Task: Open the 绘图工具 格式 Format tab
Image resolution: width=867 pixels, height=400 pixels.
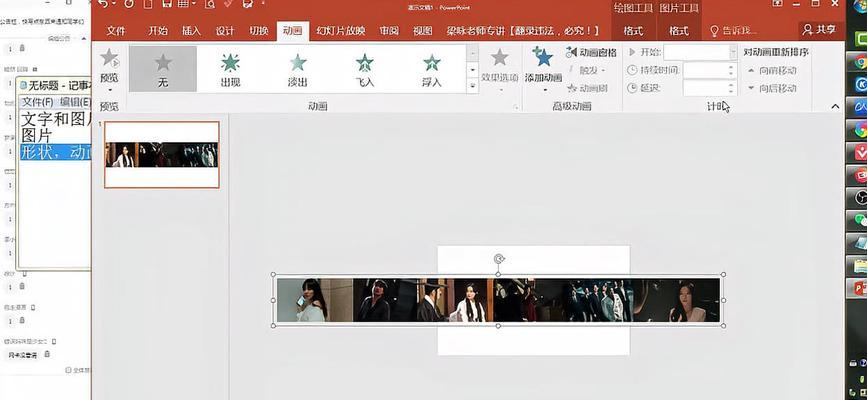Action: point(633,31)
